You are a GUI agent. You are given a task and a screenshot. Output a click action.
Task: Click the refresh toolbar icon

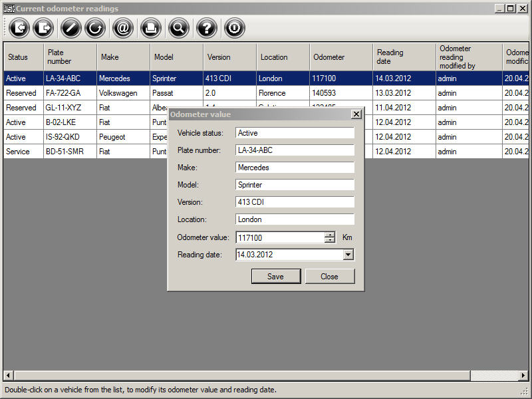tap(96, 28)
